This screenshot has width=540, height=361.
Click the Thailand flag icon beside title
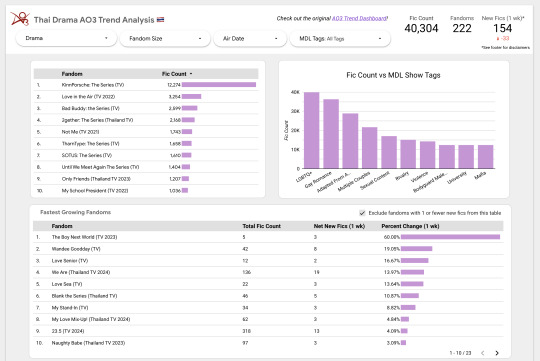coord(160,20)
